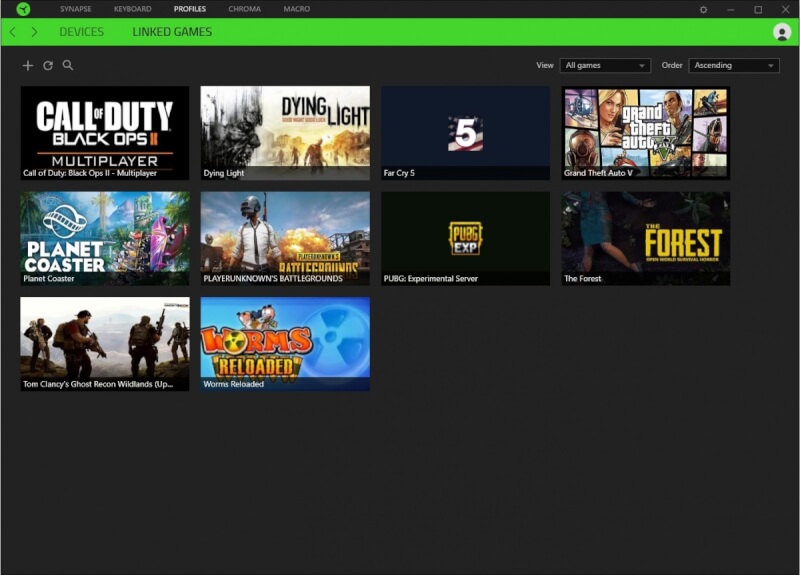Maximize the Razer Synapse window
800x575 pixels.
tap(758, 9)
